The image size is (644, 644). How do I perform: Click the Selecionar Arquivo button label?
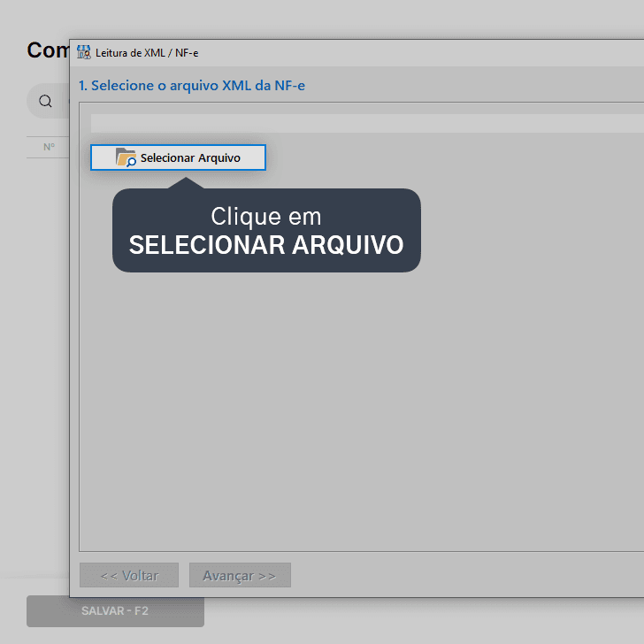[x=190, y=157]
